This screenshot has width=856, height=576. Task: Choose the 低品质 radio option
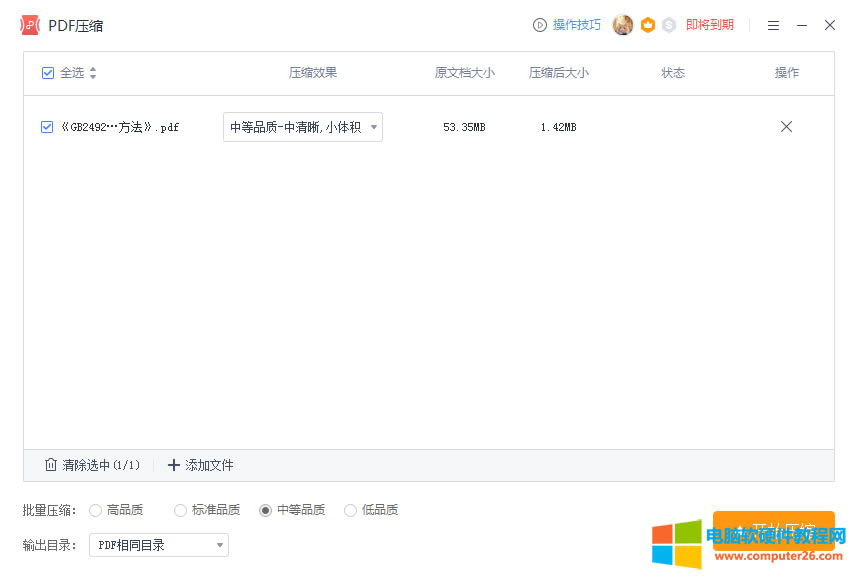pyautogui.click(x=350, y=510)
